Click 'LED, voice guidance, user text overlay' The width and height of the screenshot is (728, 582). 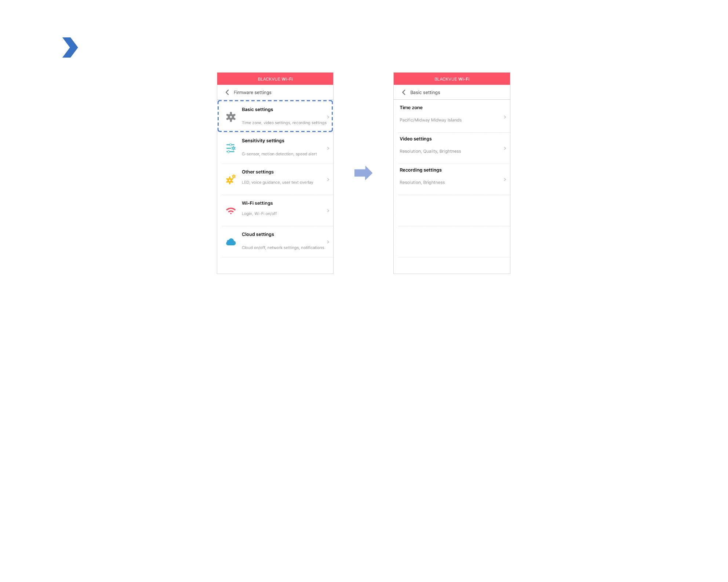[x=277, y=182]
